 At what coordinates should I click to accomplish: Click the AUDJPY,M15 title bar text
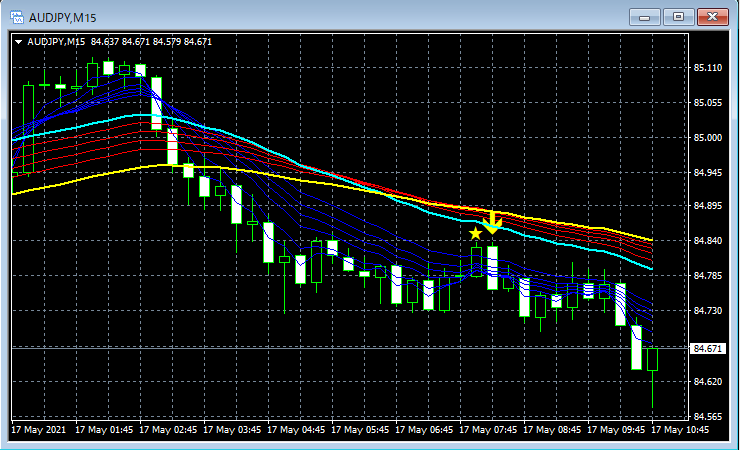pyautogui.click(x=62, y=18)
